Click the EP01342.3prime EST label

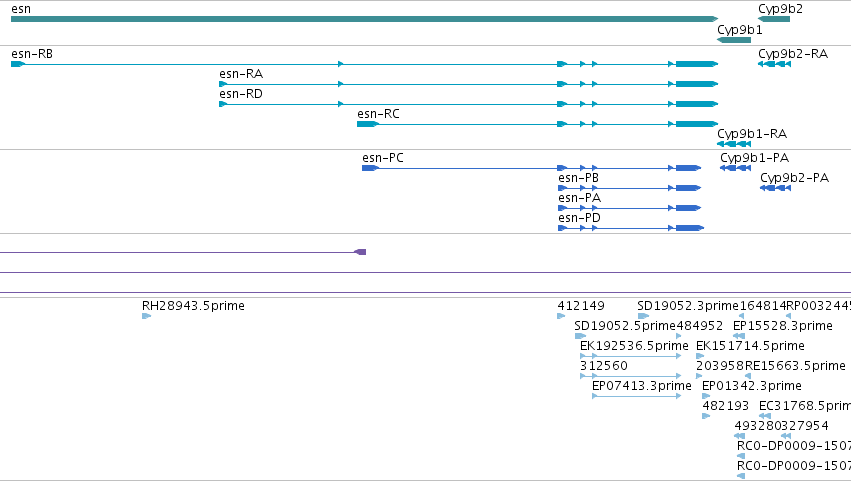tap(752, 387)
